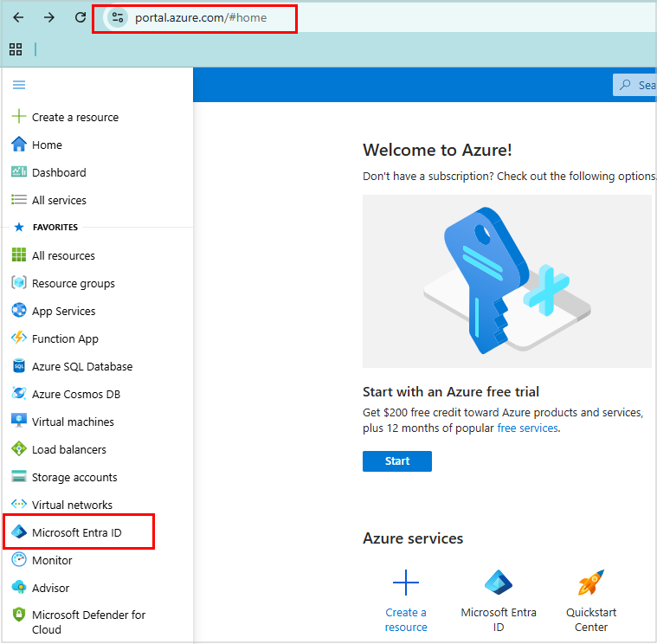
Task: Click the Home house icon
Action: pos(19,145)
